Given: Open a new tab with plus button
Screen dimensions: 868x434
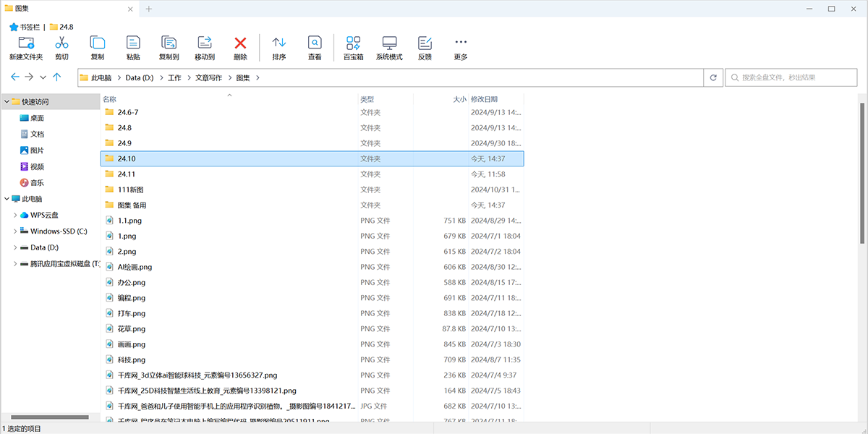Looking at the screenshot, I should click(149, 9).
